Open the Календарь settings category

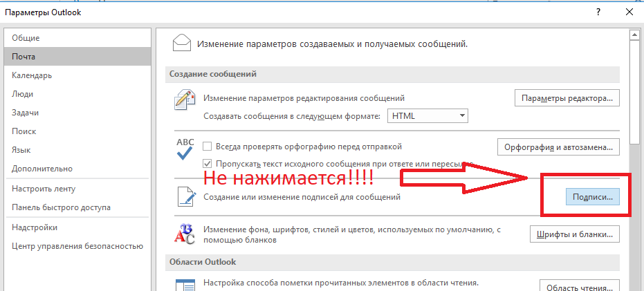pos(77,75)
